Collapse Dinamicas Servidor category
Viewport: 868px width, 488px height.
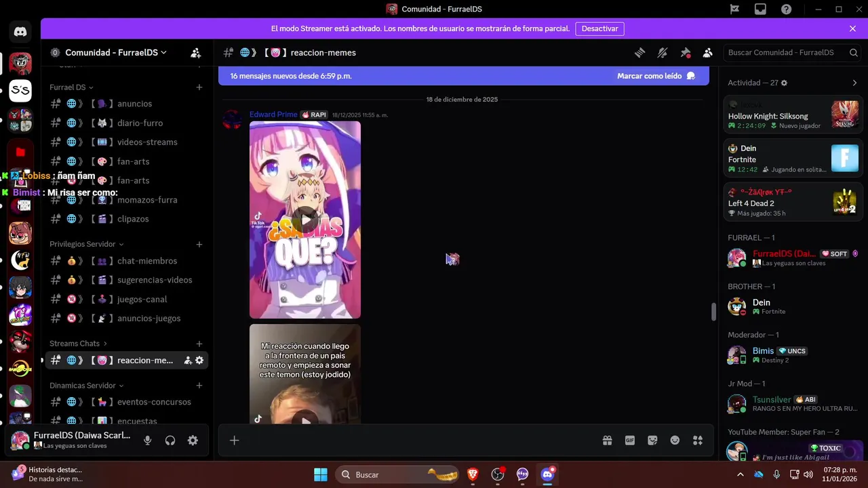coord(87,386)
